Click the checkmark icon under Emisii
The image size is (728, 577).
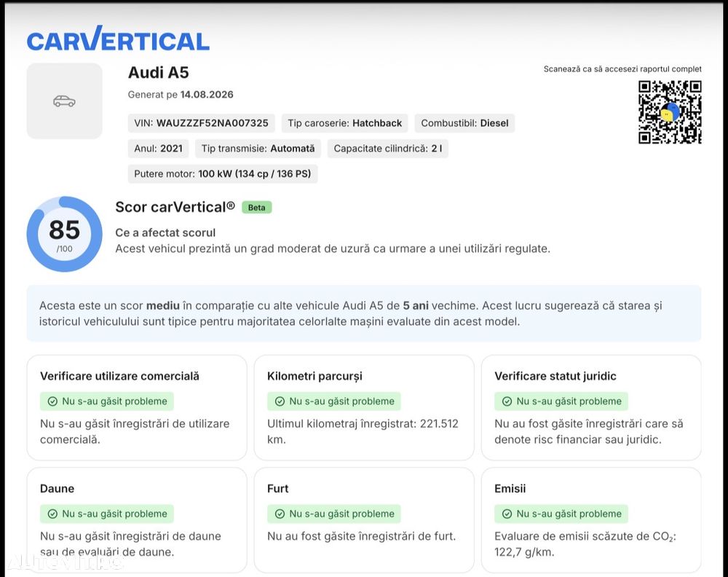(507, 514)
